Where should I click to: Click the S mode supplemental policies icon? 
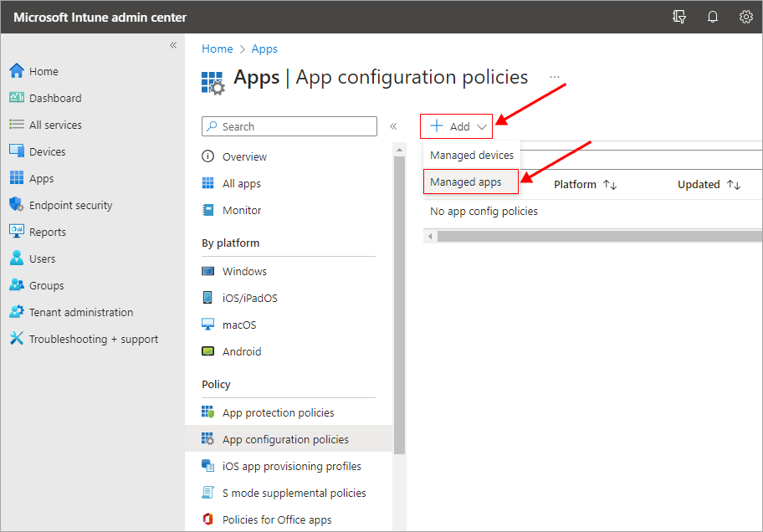207,493
